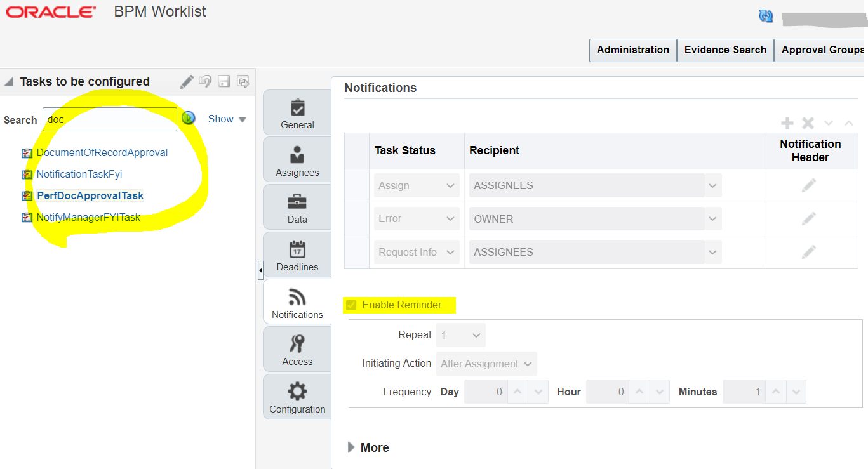Screen dimensions: 868x469
Task: Open the Recipient dropdown for Error status
Action: click(712, 218)
